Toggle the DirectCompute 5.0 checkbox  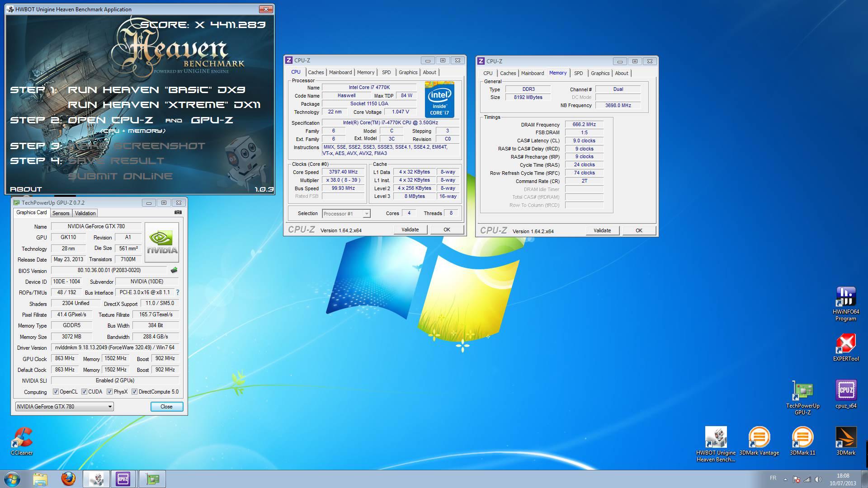[134, 392]
